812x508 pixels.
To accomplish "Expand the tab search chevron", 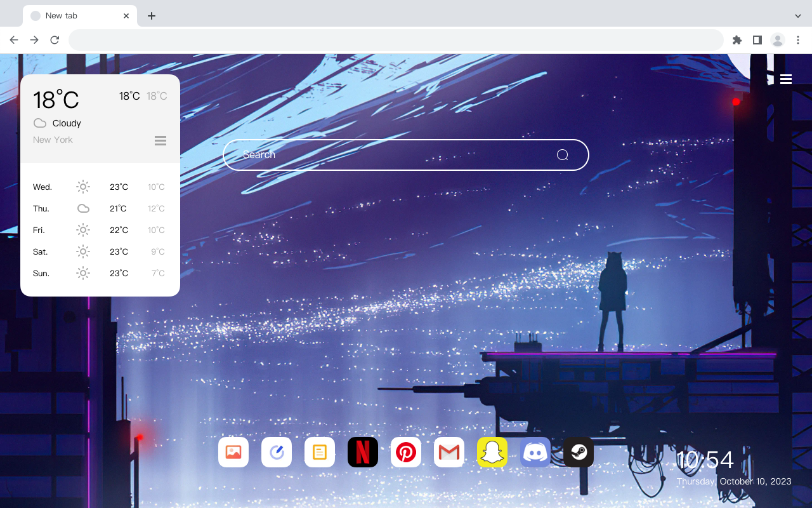I will 798,16.
